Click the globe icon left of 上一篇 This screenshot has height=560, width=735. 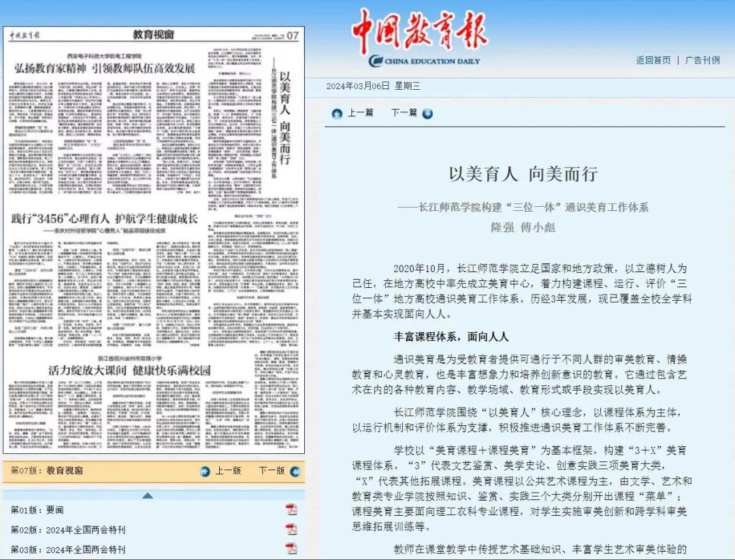[x=336, y=114]
